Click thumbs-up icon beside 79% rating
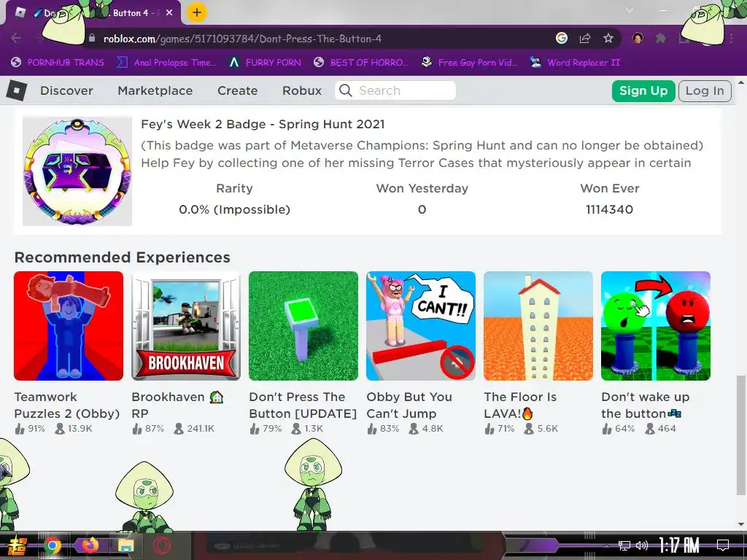This screenshot has height=560, width=747. [x=255, y=429]
